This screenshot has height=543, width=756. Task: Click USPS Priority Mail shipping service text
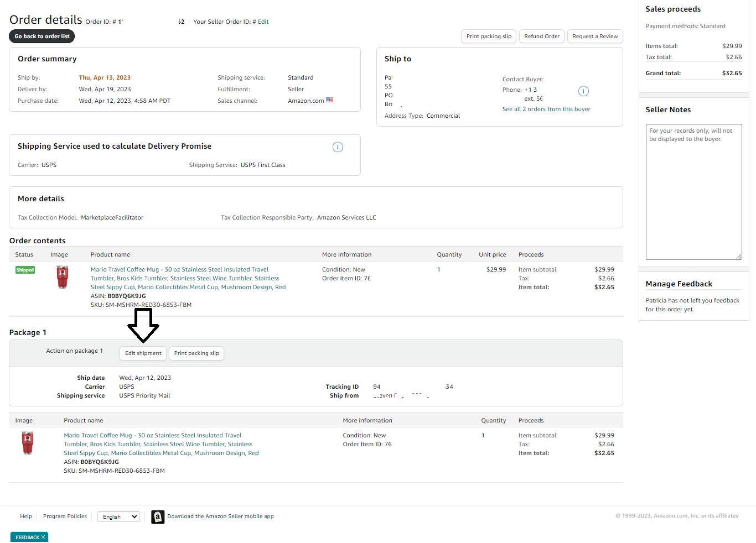[144, 396]
